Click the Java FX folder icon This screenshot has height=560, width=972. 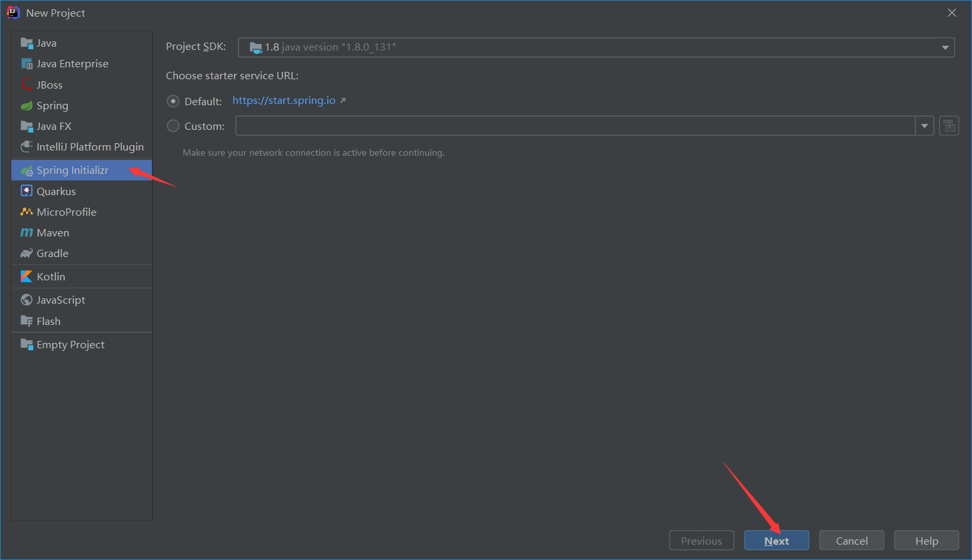[27, 127]
